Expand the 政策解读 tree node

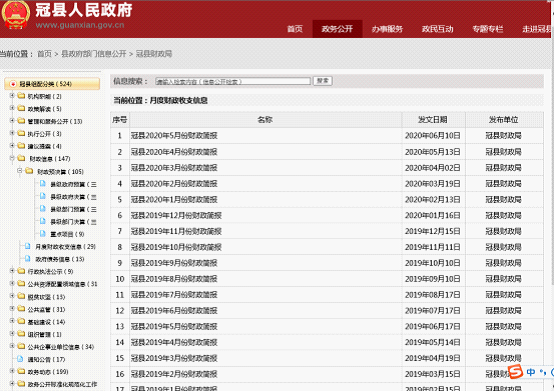tap(12, 108)
